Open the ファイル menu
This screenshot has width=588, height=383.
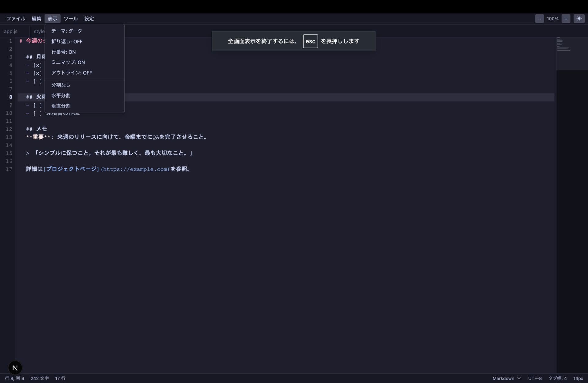pyautogui.click(x=16, y=19)
